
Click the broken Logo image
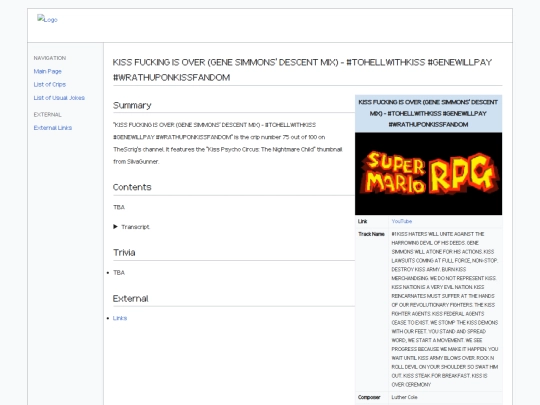(47, 19)
